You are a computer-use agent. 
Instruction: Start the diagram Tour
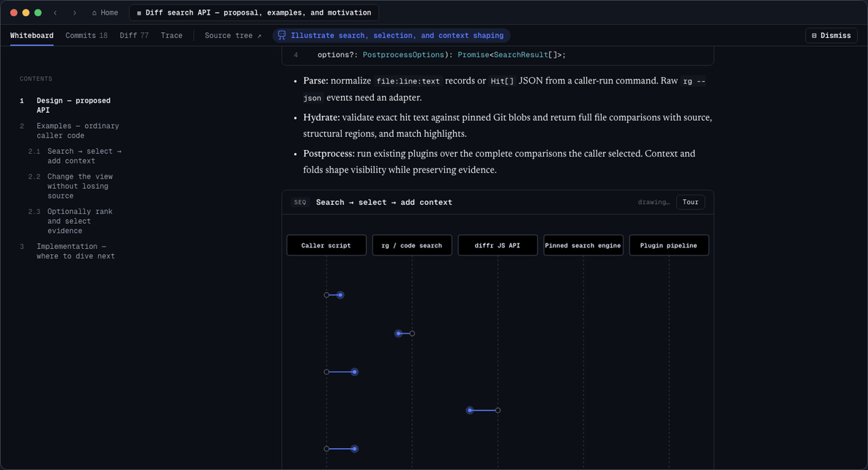tap(690, 202)
